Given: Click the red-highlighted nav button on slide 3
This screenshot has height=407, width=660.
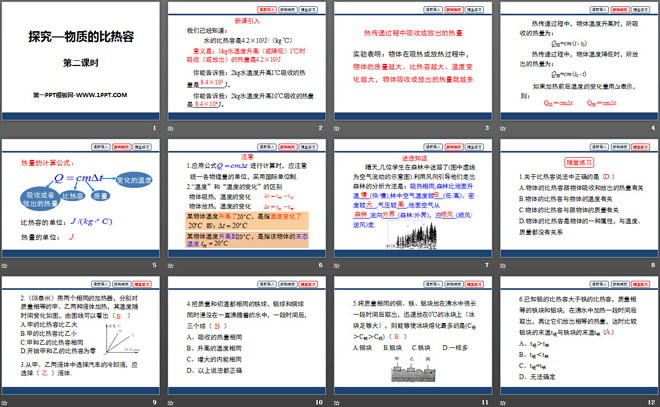Looking at the screenshot, I should (454, 10).
